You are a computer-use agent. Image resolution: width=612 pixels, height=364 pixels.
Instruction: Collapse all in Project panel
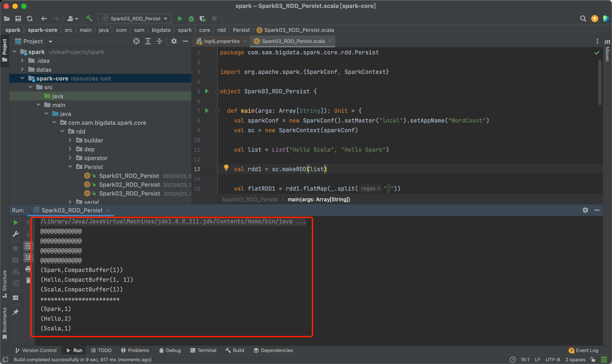(x=159, y=41)
